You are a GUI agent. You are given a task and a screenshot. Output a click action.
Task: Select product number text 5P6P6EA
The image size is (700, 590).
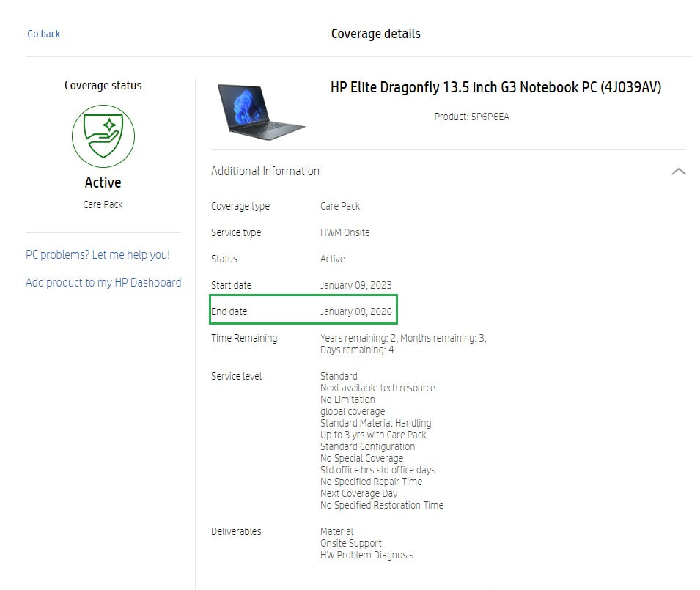coord(490,117)
